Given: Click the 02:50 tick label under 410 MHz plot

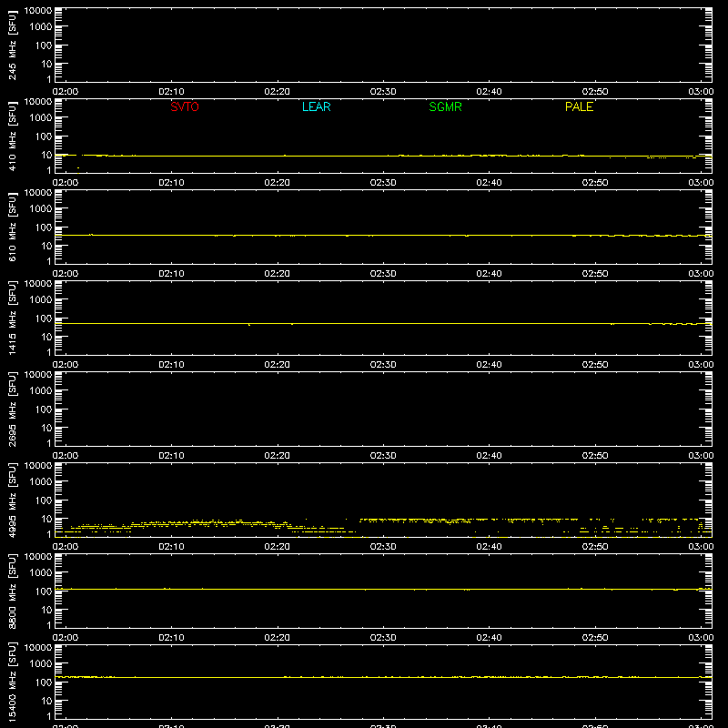Looking at the screenshot, I should click(x=595, y=183).
